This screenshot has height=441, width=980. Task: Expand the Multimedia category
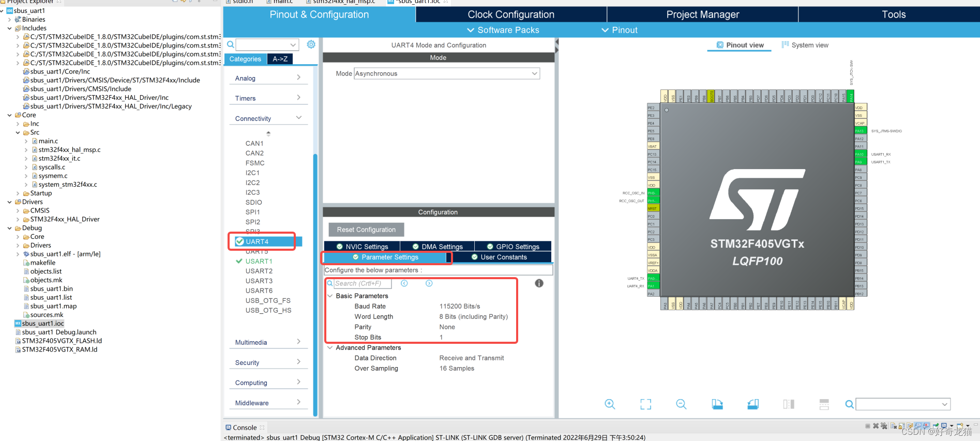[x=268, y=342]
